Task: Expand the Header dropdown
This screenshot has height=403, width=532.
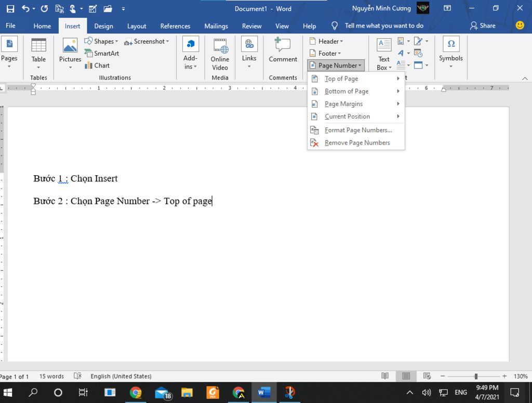Action: 326,42
